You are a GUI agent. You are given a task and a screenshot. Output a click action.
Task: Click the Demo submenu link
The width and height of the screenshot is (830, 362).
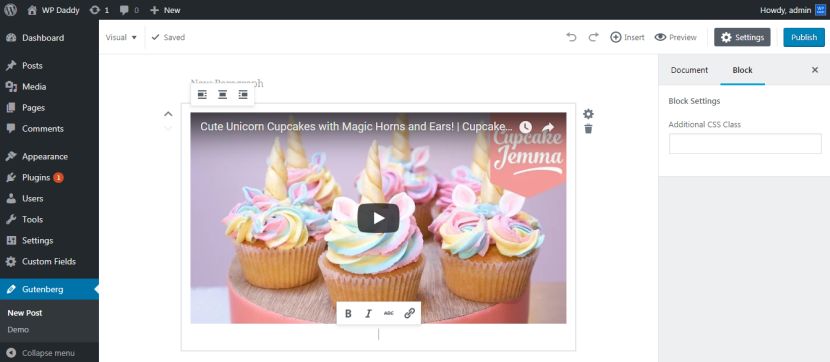click(18, 329)
